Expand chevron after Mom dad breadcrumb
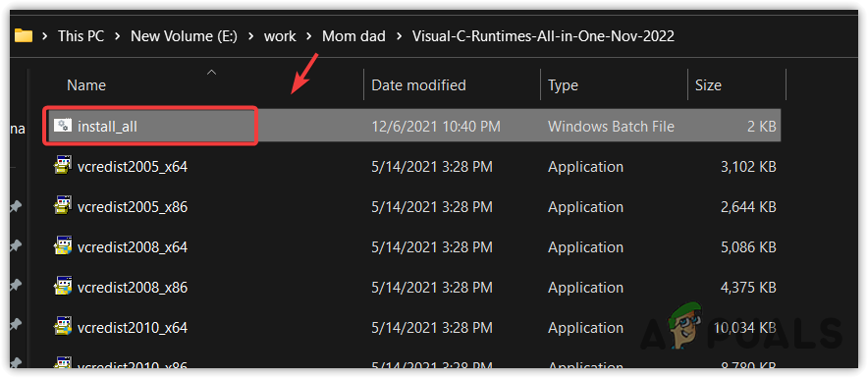Image resolution: width=868 pixels, height=378 pixels. pos(399,36)
